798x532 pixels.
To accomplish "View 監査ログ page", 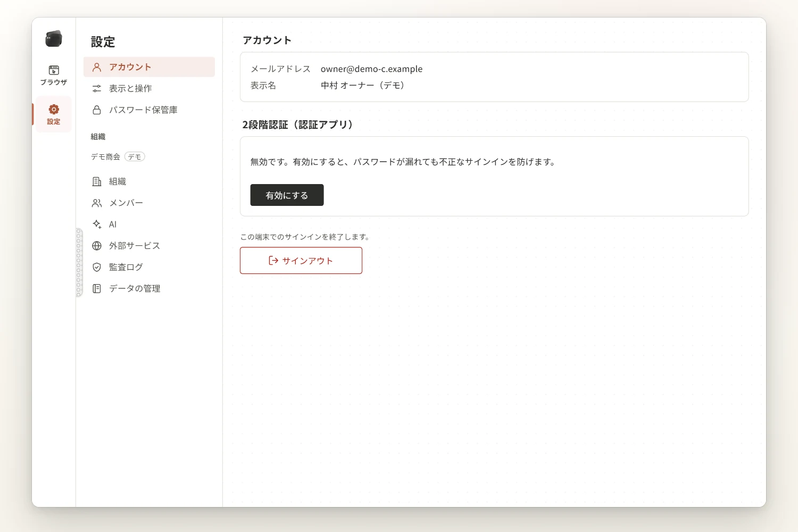I will [149, 267].
